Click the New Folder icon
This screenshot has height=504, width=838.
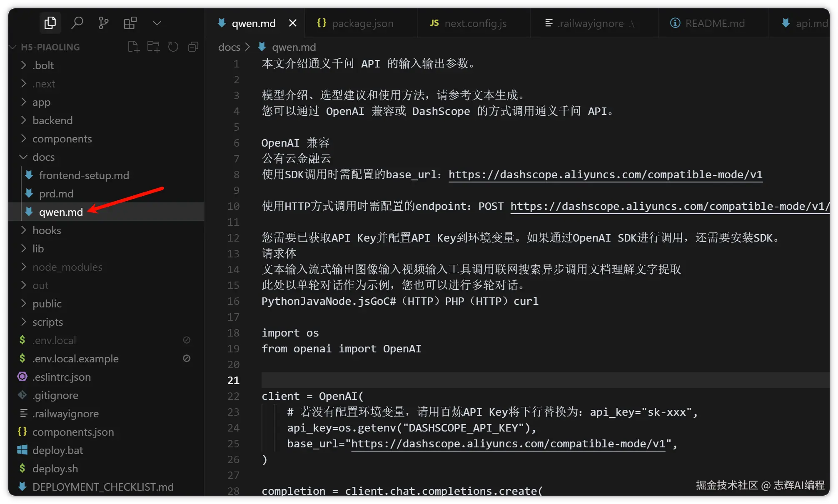tap(153, 47)
